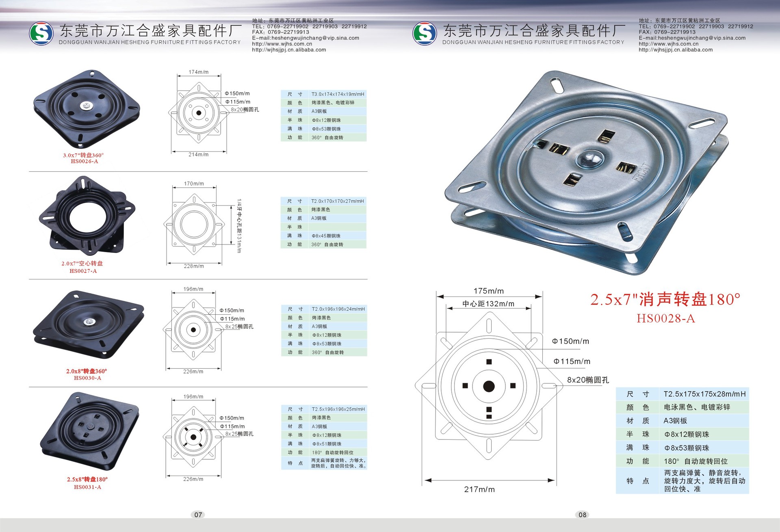Click the HS0030-A dimension drawing

[193, 330]
